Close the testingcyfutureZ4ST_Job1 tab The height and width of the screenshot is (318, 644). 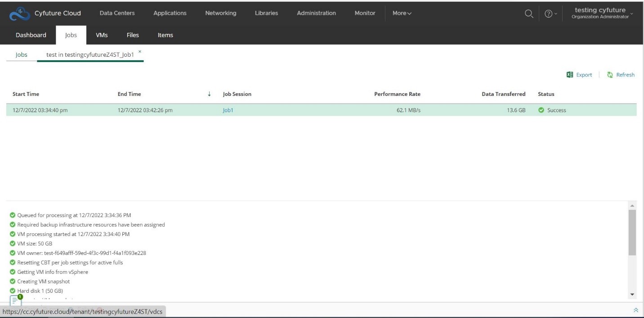tap(140, 52)
